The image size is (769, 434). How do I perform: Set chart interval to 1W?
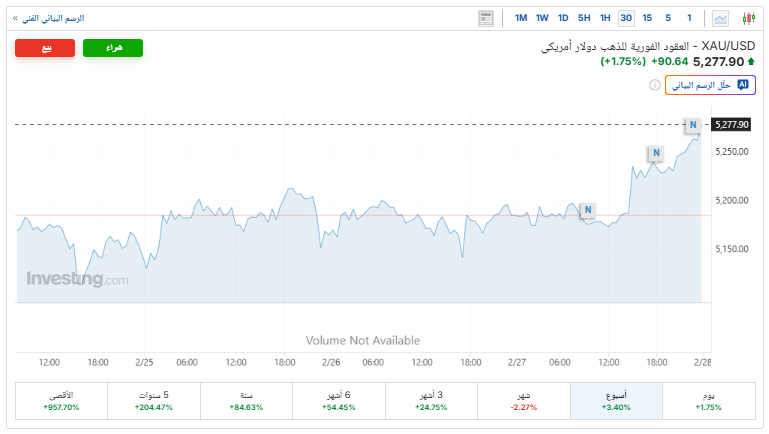pyautogui.click(x=542, y=18)
